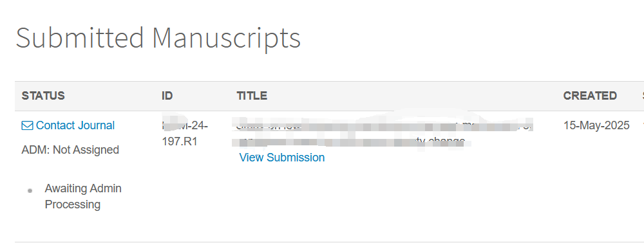Click the Submitted Manuscripts page heading
This screenshot has height=245, width=644.
tap(158, 38)
